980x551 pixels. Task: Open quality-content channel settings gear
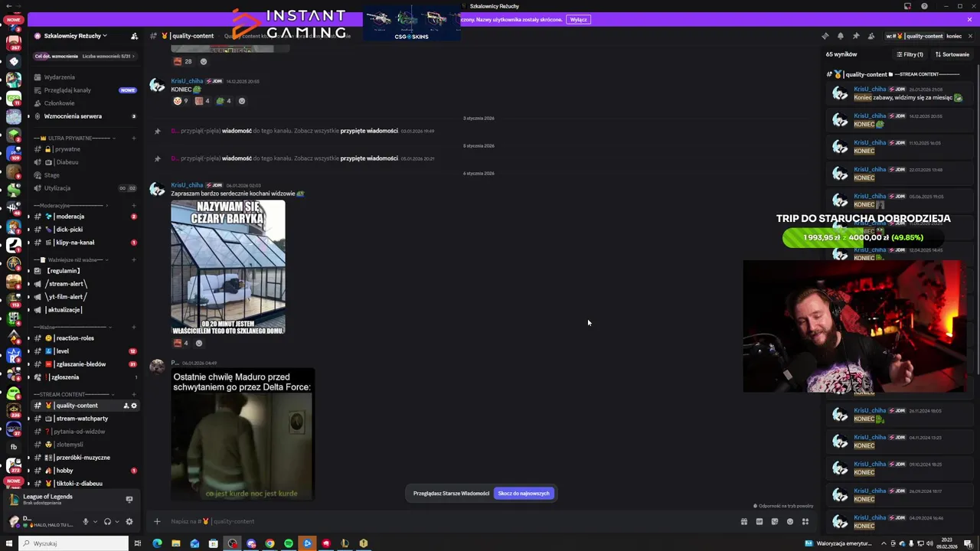pos(134,406)
